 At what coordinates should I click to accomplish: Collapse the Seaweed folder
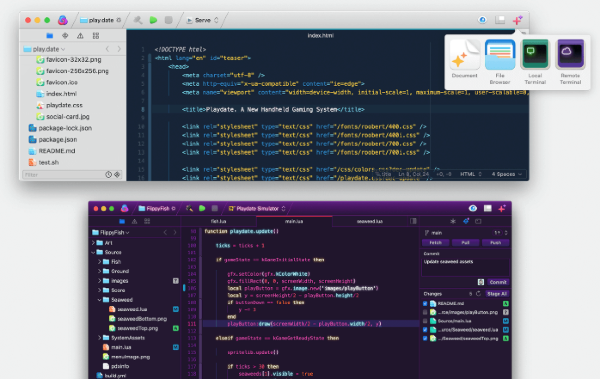tap(99, 300)
